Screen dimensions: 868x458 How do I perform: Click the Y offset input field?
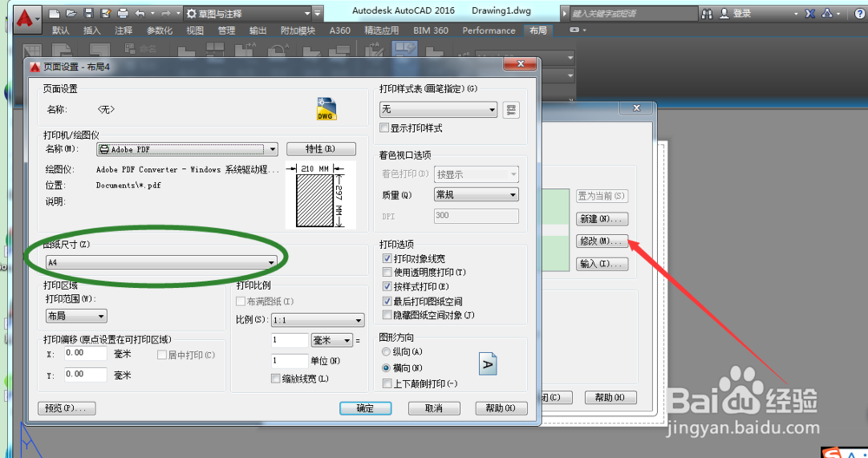pos(85,375)
